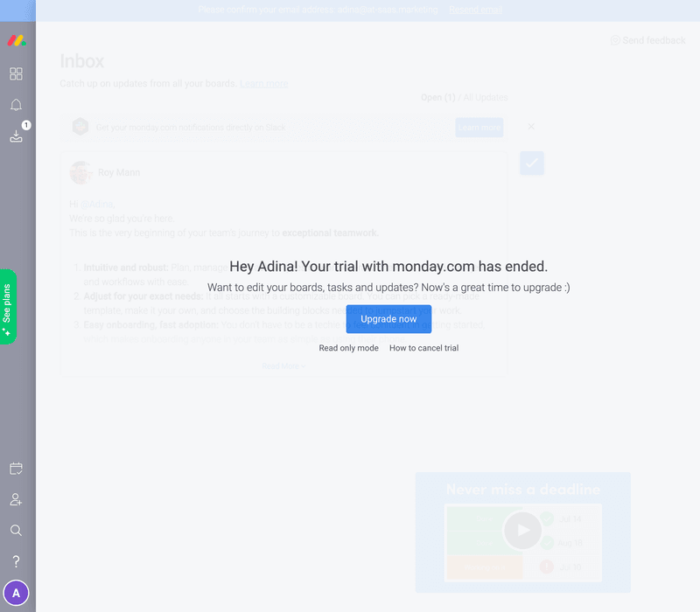Screen dimensions: 700x612
Task: Play the Never miss a deadline video
Action: (x=522, y=530)
